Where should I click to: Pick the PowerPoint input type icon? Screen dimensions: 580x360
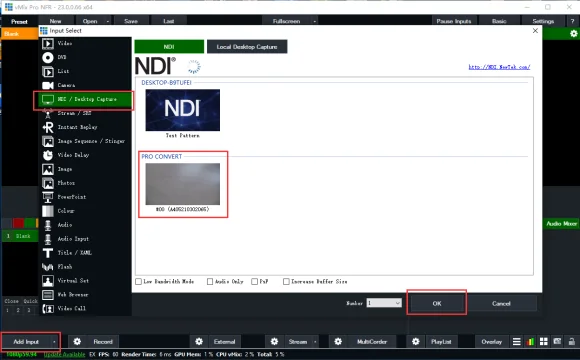48,197
